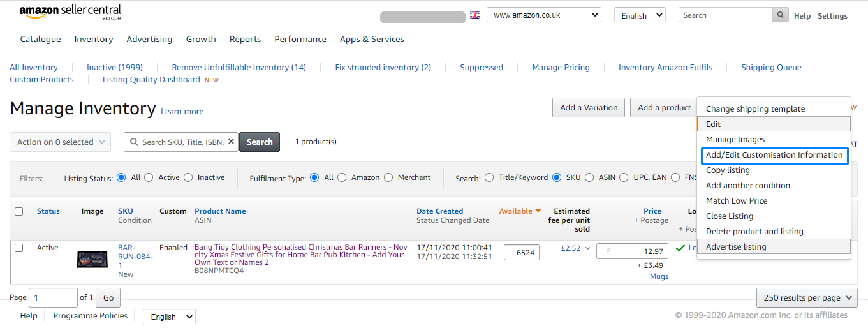Open the Inventory navigation menu

point(94,39)
